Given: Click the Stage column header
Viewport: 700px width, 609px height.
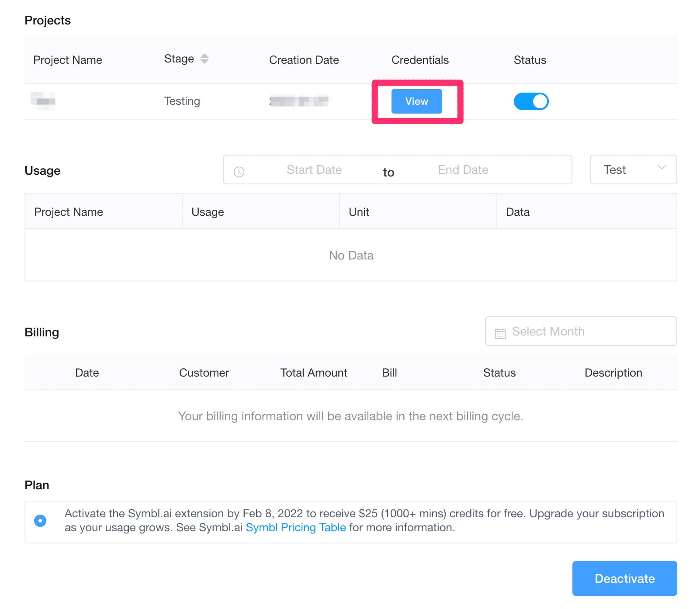Looking at the screenshot, I should pyautogui.click(x=179, y=59).
